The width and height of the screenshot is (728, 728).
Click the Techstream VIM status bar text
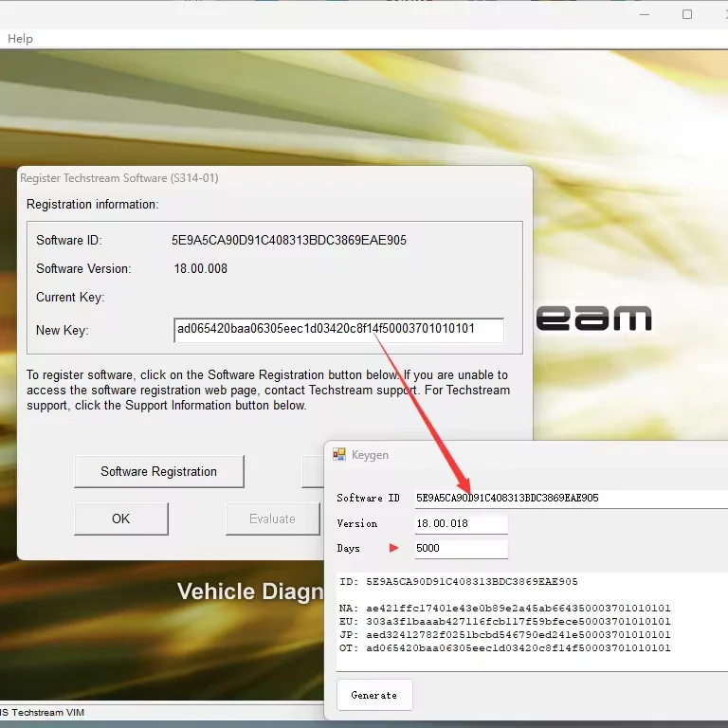(x=47, y=711)
